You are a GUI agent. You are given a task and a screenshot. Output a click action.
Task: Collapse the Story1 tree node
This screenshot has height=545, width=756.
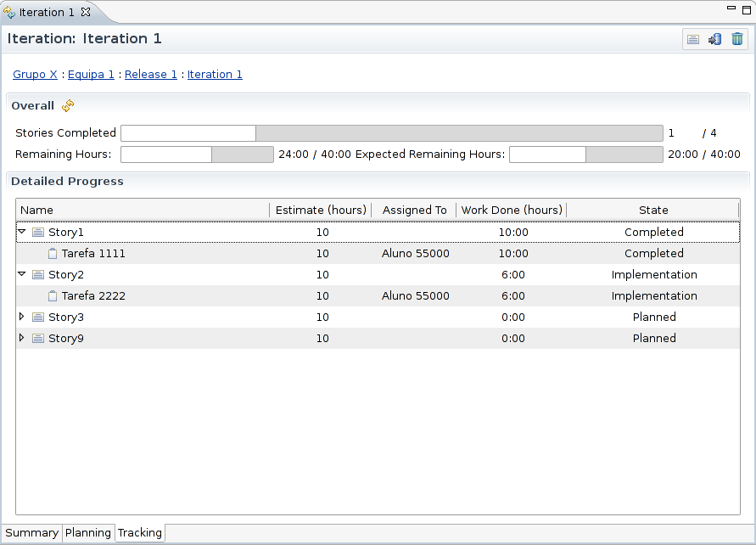(22, 232)
